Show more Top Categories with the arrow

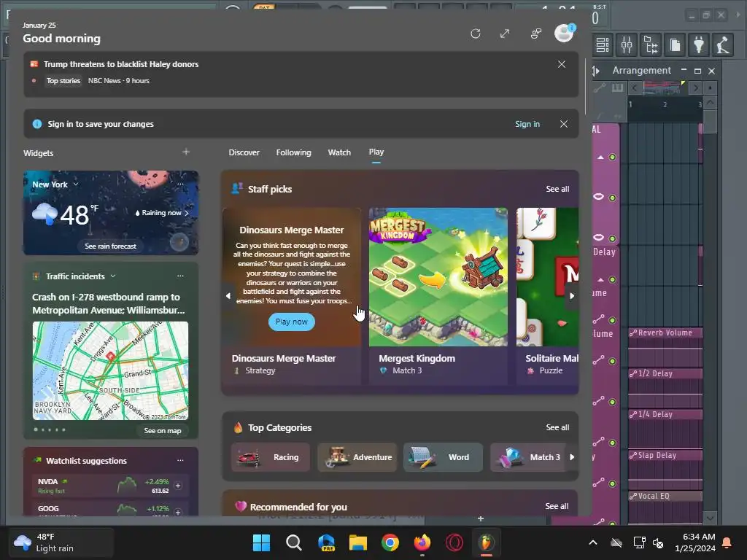click(x=572, y=457)
